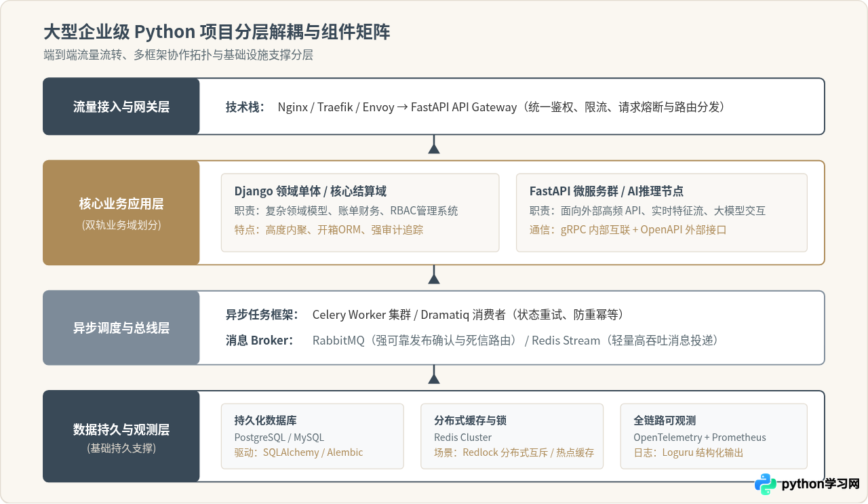Open the 持久化数据库 card title

pos(266,421)
